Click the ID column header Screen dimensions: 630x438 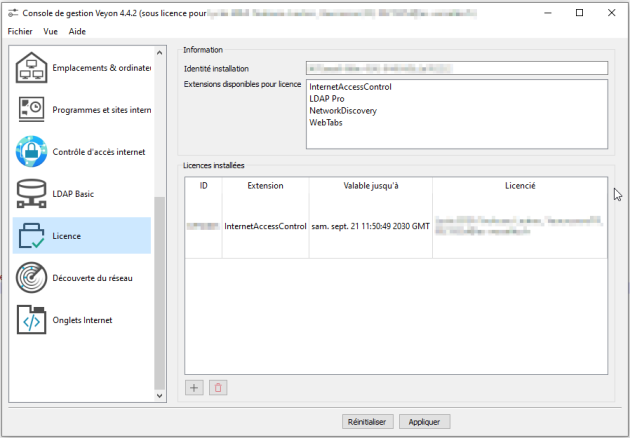(x=203, y=186)
